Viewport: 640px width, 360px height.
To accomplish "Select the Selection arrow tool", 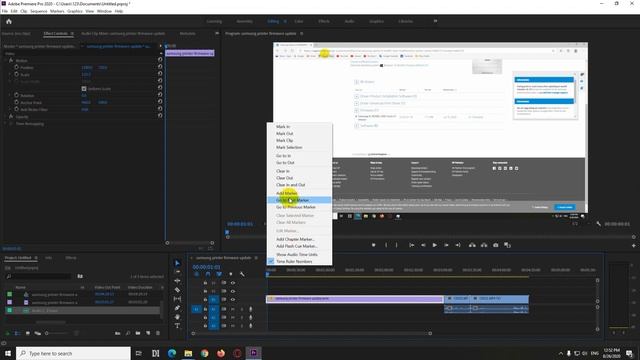I will pos(177,263).
